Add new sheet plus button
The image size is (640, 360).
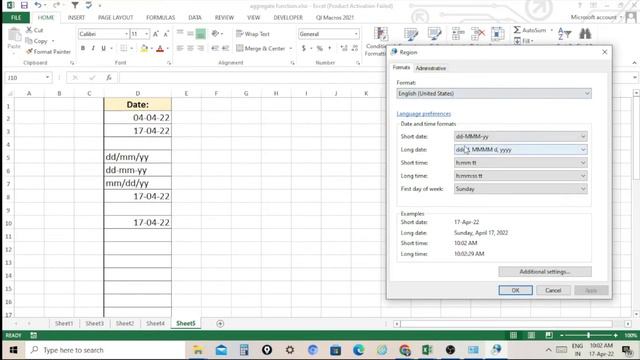click(220, 324)
